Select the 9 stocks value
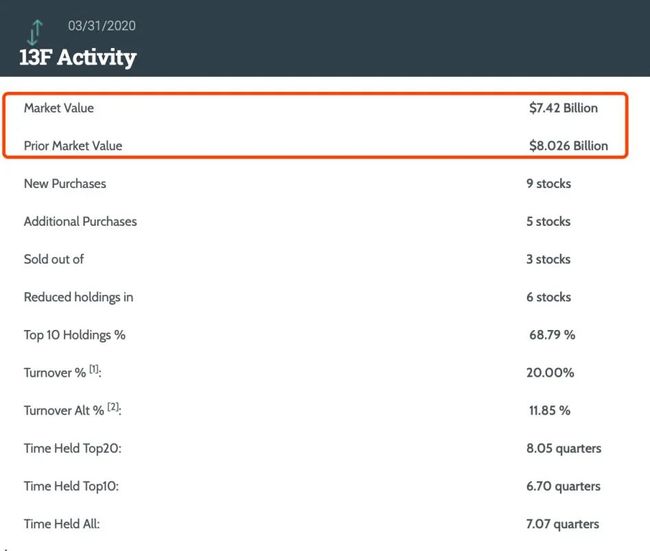This screenshot has width=650, height=551. click(548, 183)
